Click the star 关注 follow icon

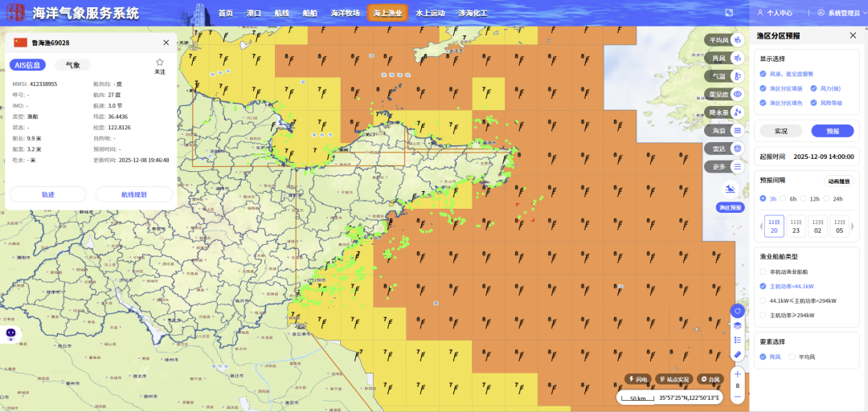pyautogui.click(x=159, y=63)
